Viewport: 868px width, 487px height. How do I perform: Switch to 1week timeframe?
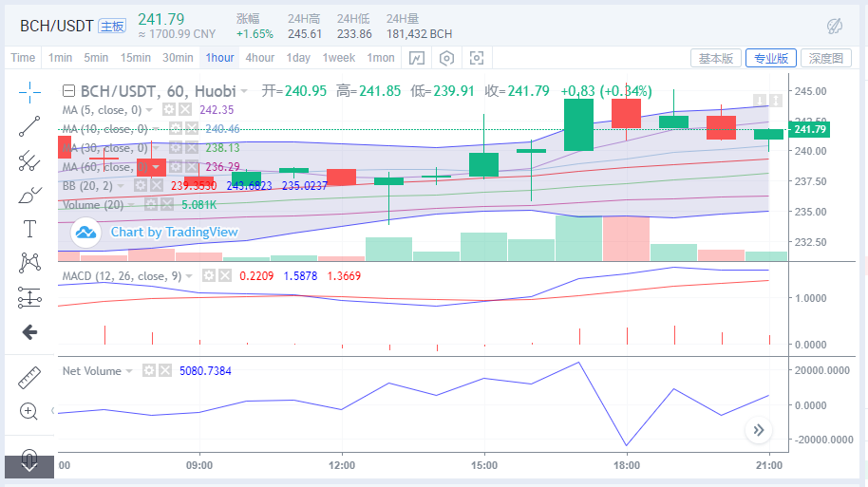point(339,58)
